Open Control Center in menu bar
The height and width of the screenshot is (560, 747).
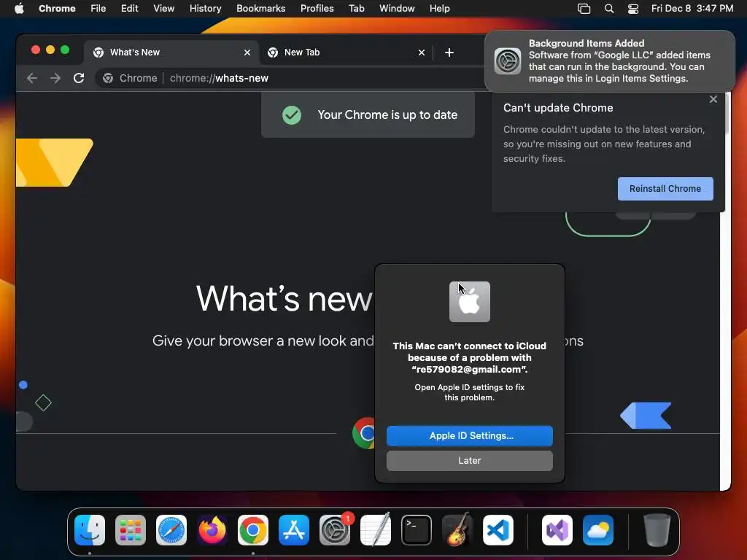tap(633, 9)
